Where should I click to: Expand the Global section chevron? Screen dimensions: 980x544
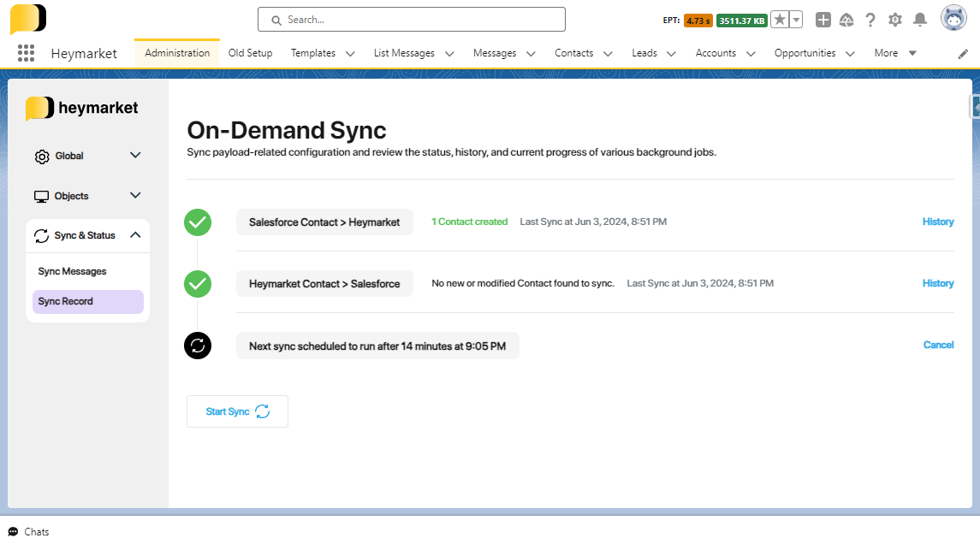135,155
